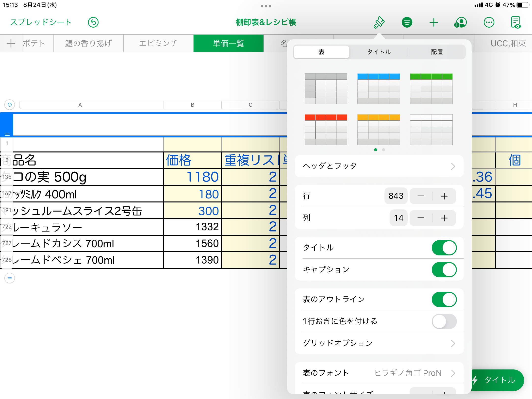The height and width of the screenshot is (399, 532).
Task: Turn off the キャプション switch
Action: click(444, 270)
